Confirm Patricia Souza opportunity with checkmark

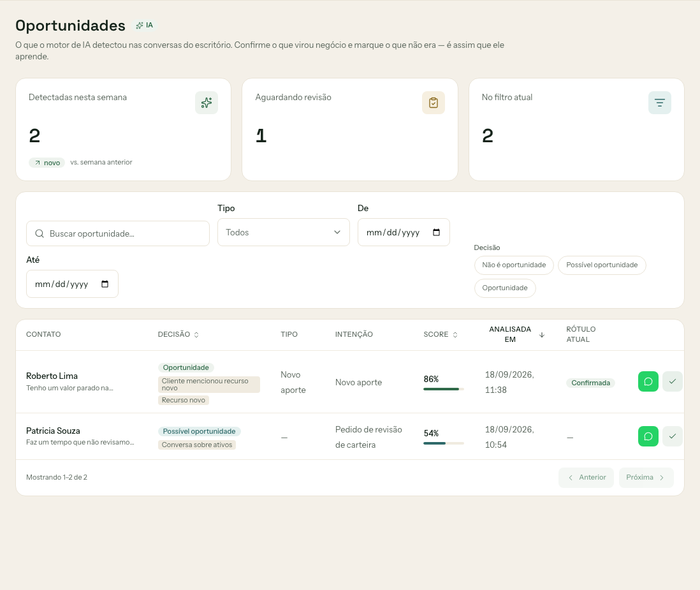(673, 436)
